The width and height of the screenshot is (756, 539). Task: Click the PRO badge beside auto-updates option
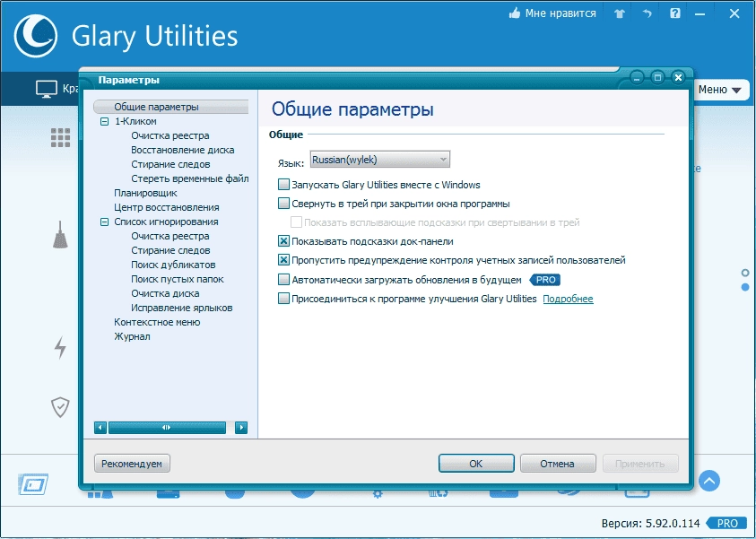[545, 280]
